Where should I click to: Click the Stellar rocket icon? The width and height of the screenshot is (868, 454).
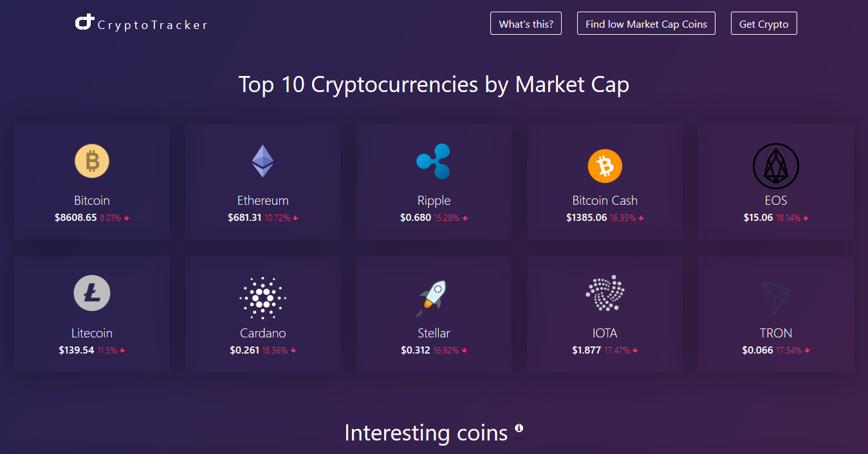pyautogui.click(x=434, y=298)
